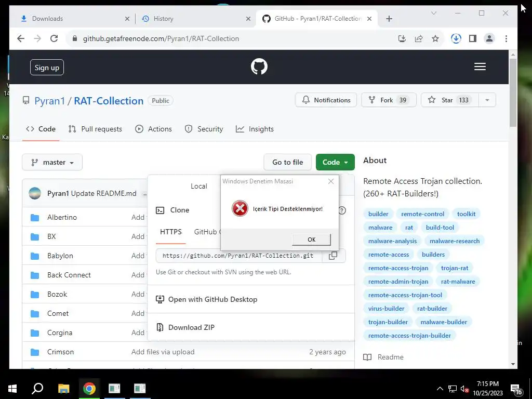
Task: Open Chrome three-dot menu
Action: pyautogui.click(x=506, y=38)
